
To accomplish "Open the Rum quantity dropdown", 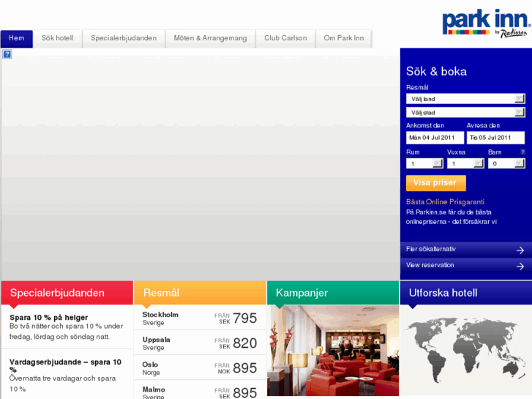I will pos(424,163).
